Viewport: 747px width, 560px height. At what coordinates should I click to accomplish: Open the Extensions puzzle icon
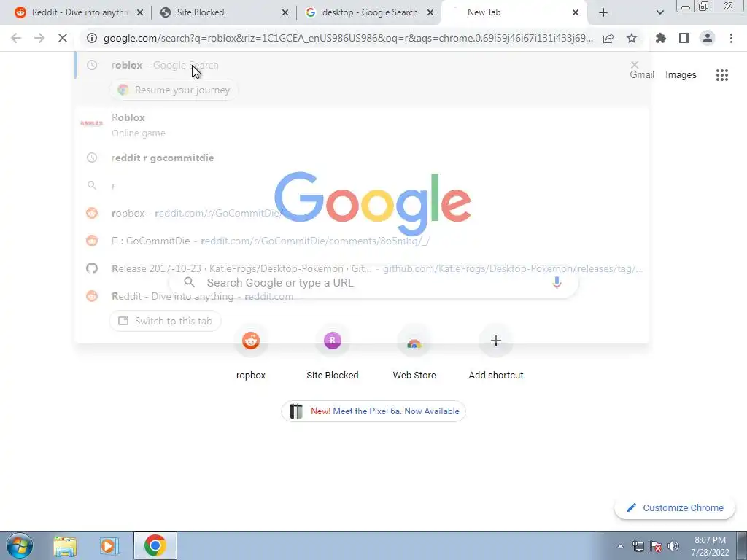pyautogui.click(x=661, y=38)
